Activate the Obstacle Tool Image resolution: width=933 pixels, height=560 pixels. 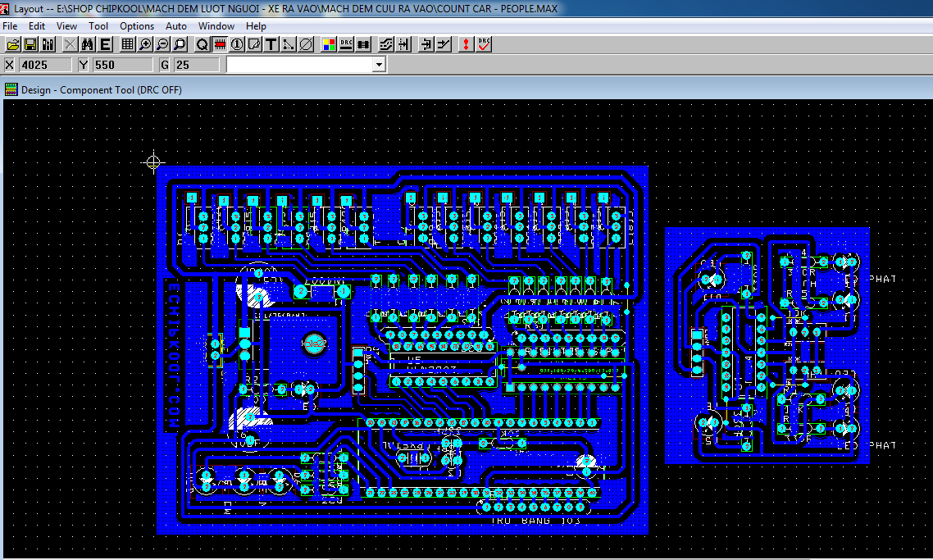click(254, 44)
